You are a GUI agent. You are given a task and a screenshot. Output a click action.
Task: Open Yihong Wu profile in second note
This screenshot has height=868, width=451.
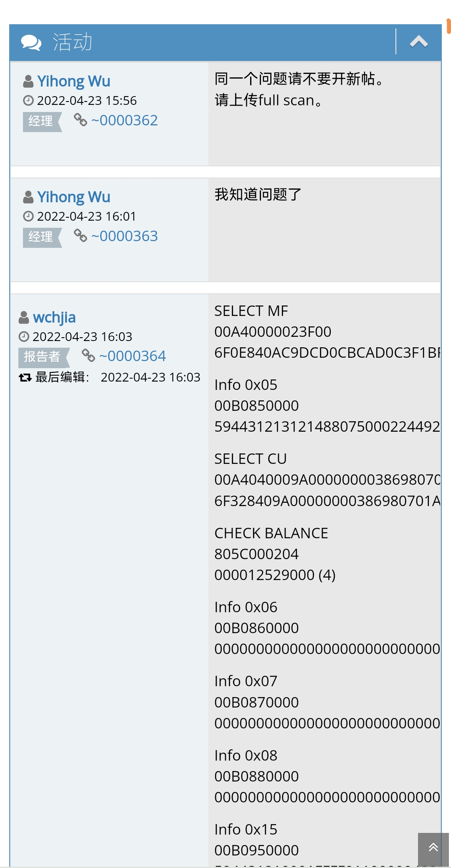tap(73, 197)
